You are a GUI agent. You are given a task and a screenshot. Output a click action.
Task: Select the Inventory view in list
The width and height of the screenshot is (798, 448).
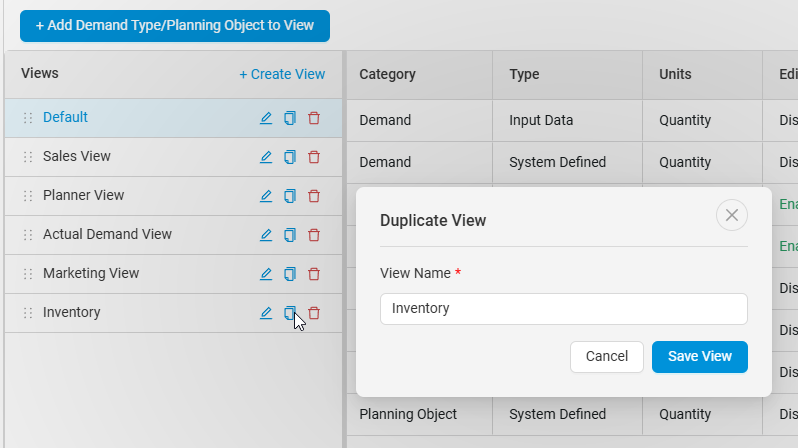(72, 313)
